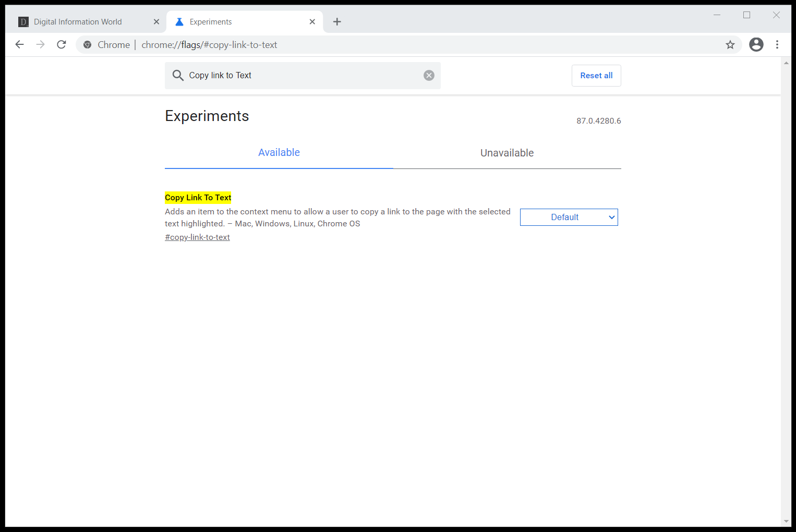This screenshot has width=796, height=532.
Task: Open the user profile avatar
Action: point(756,44)
